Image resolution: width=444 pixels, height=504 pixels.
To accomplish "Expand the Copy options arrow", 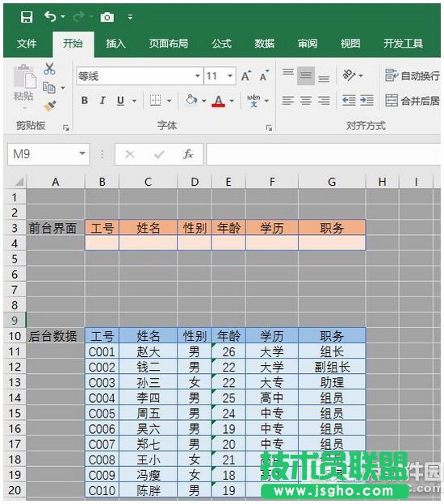I will pyautogui.click(x=63, y=88).
